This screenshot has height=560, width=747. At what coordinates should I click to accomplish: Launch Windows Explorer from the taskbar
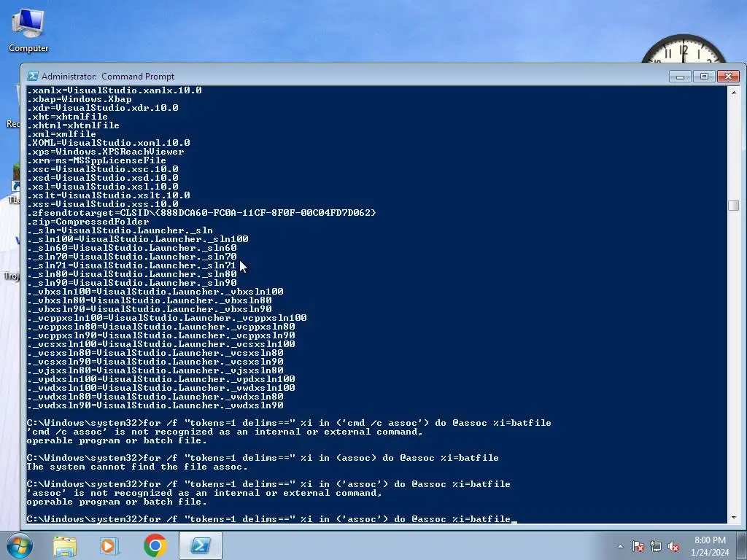click(65, 546)
